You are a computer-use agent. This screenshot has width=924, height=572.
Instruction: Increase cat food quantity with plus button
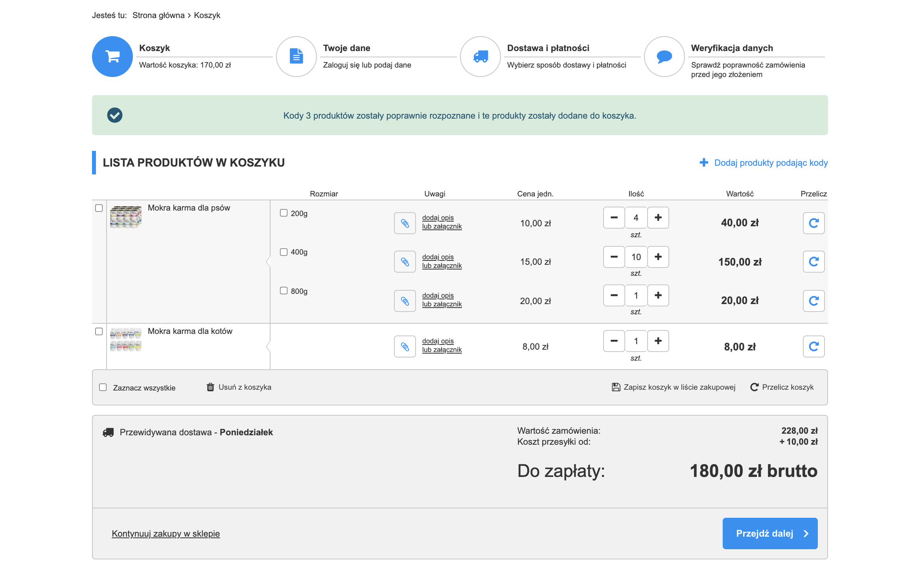658,341
